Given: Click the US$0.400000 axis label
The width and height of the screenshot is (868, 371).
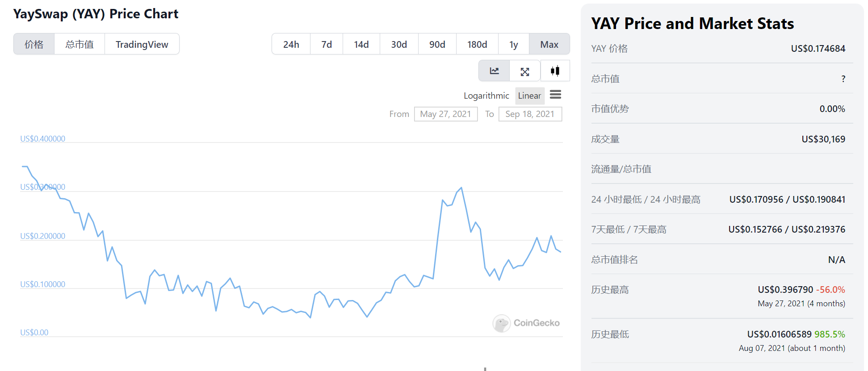Looking at the screenshot, I should (x=42, y=139).
